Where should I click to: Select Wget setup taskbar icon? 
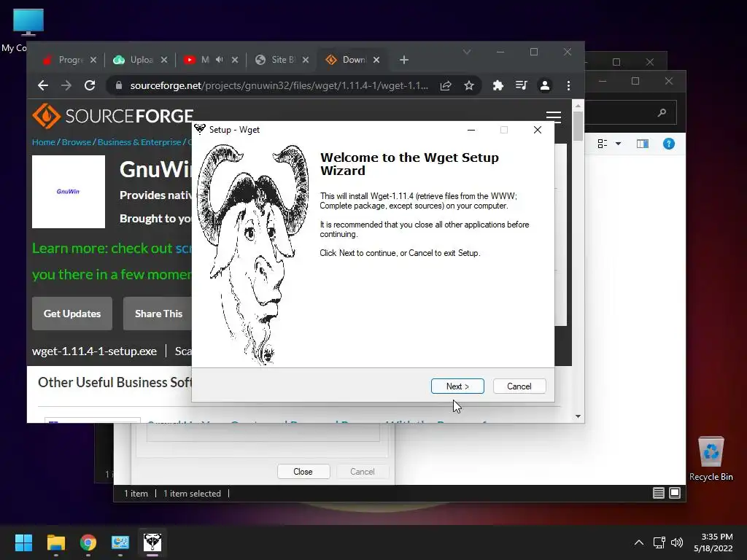[152, 542]
